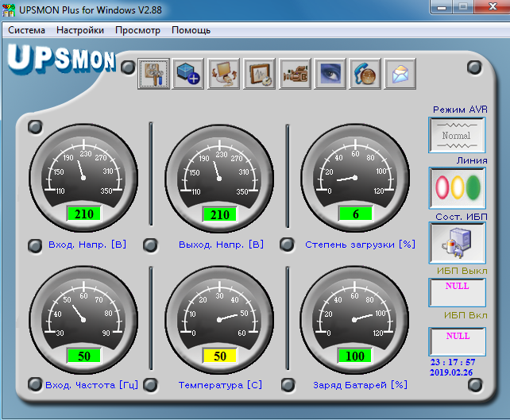
Task: Click the Степень загрузки [%] label
Action: 360,245
